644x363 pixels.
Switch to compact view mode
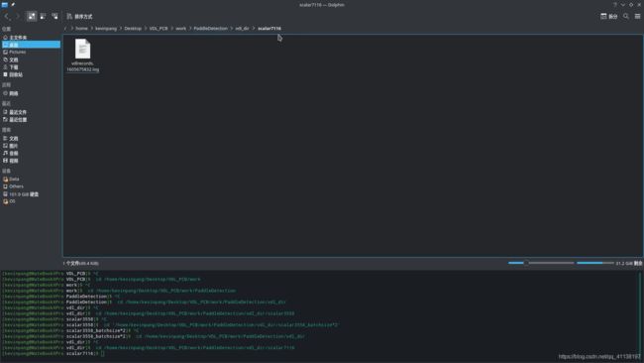[x=44, y=17]
